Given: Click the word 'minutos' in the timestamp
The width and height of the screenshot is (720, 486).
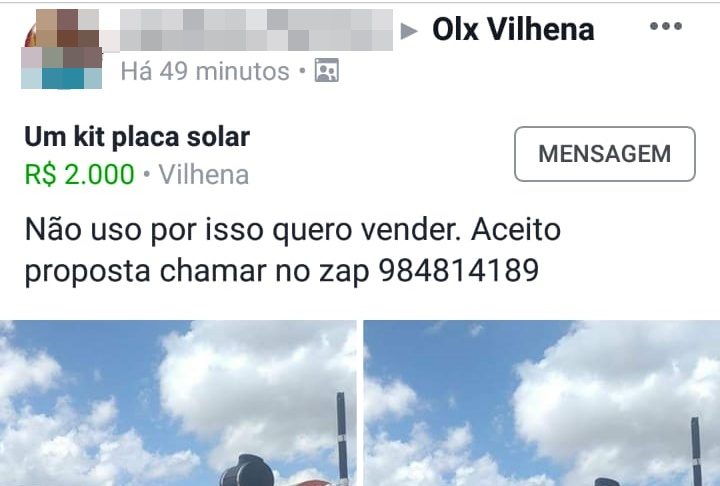Looking at the screenshot, I should (x=242, y=71).
